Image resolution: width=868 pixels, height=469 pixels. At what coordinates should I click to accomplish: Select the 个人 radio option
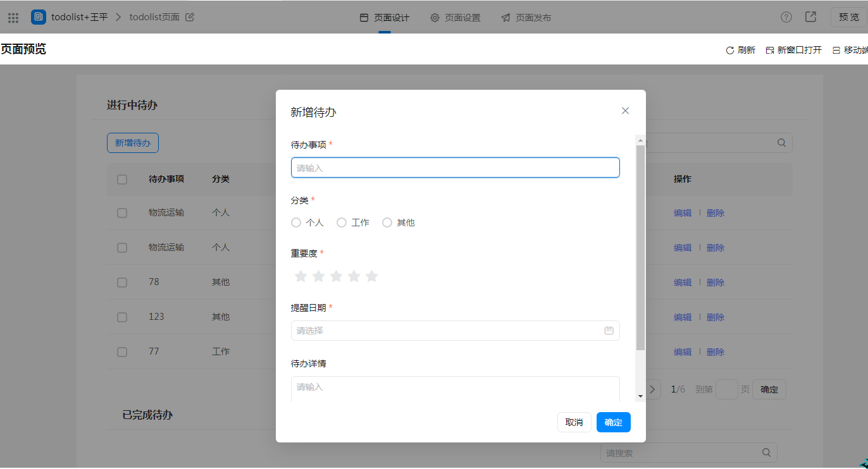[x=296, y=222]
